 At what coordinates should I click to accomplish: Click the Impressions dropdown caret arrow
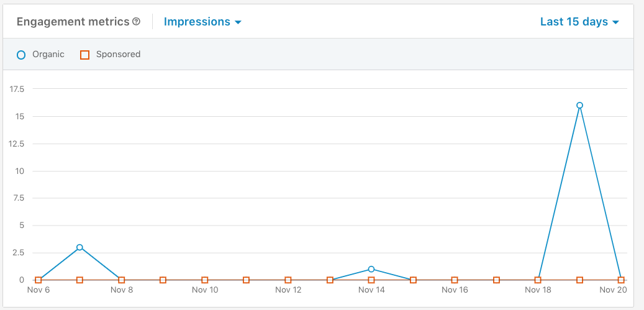click(x=237, y=22)
